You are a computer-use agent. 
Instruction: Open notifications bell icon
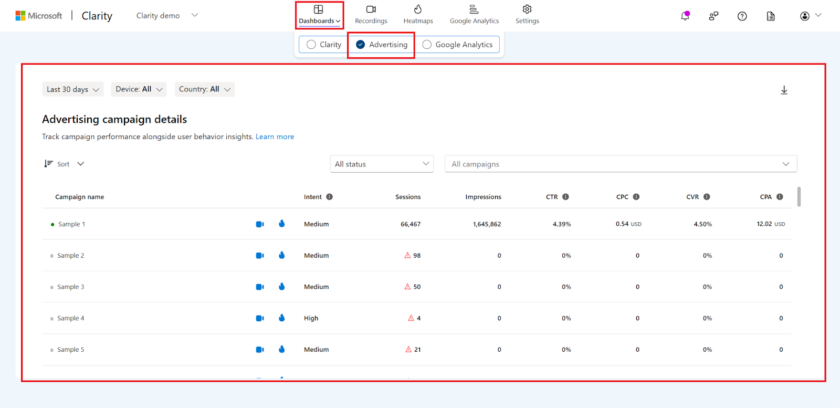[x=684, y=16]
